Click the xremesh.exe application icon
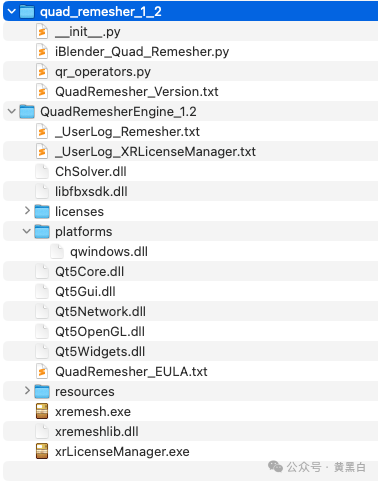 pos(42,411)
